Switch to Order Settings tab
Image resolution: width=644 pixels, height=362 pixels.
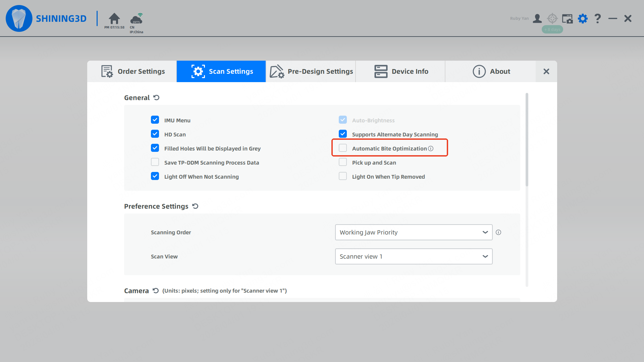coord(132,71)
